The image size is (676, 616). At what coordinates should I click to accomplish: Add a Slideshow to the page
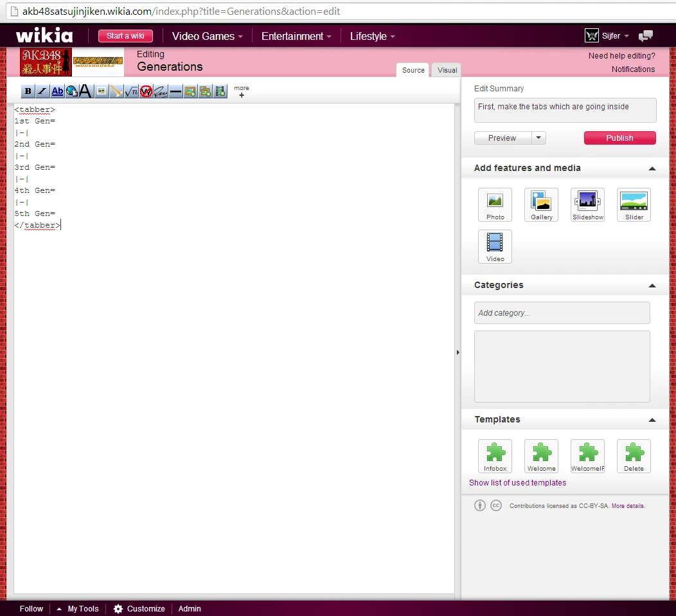[x=587, y=204]
